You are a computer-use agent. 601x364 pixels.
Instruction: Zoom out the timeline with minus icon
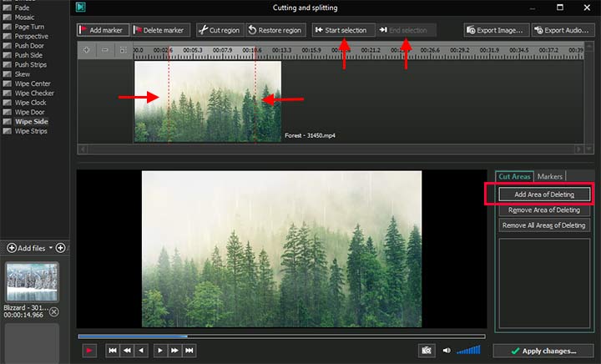(x=105, y=50)
